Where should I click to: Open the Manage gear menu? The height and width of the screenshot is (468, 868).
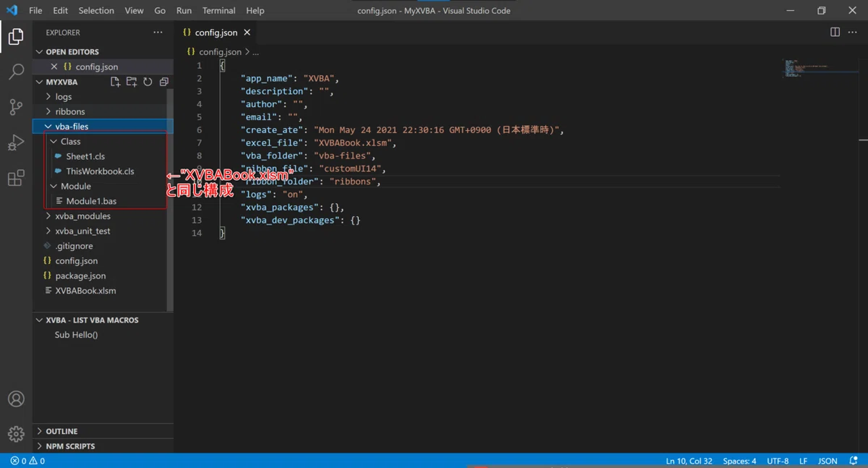point(16,434)
